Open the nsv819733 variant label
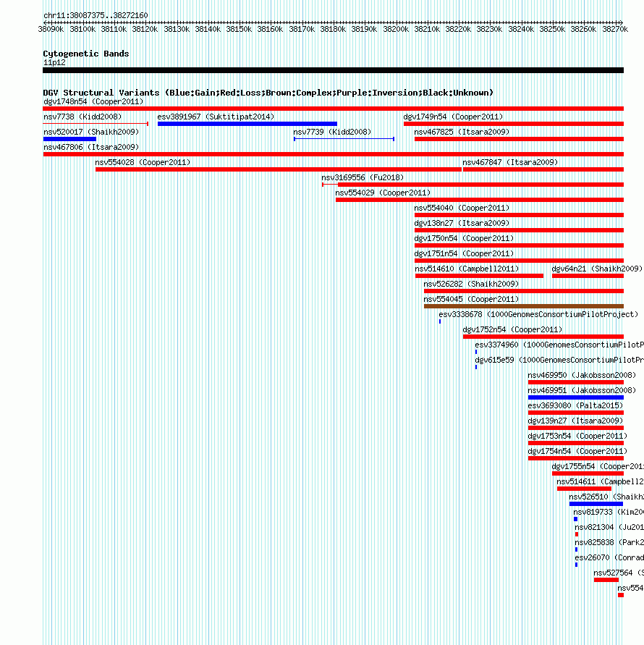 (x=609, y=513)
